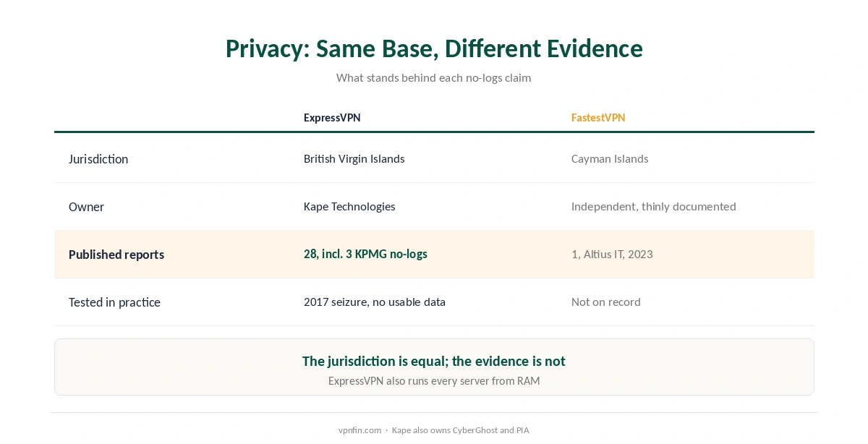This screenshot has height=444, width=868.
Task: Click 'Independent, thinly documented' cell
Action: 654,207
